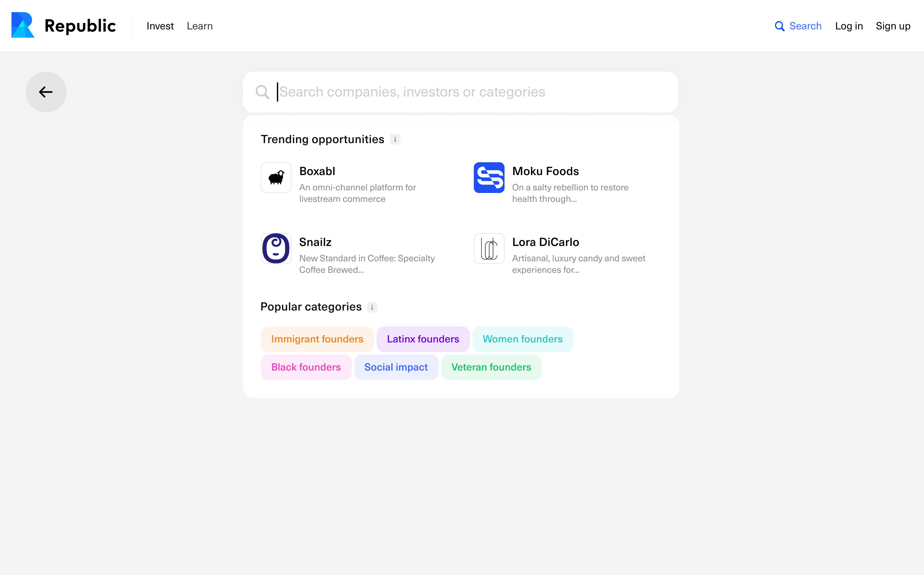Click the Invest navigation menu item
The image size is (924, 575).
[161, 26]
